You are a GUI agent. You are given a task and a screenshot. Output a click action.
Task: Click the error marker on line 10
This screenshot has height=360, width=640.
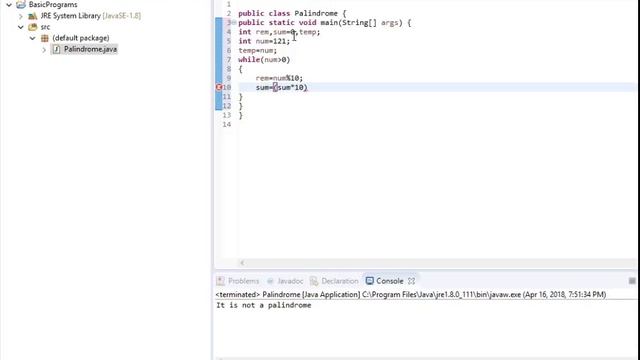(x=218, y=87)
